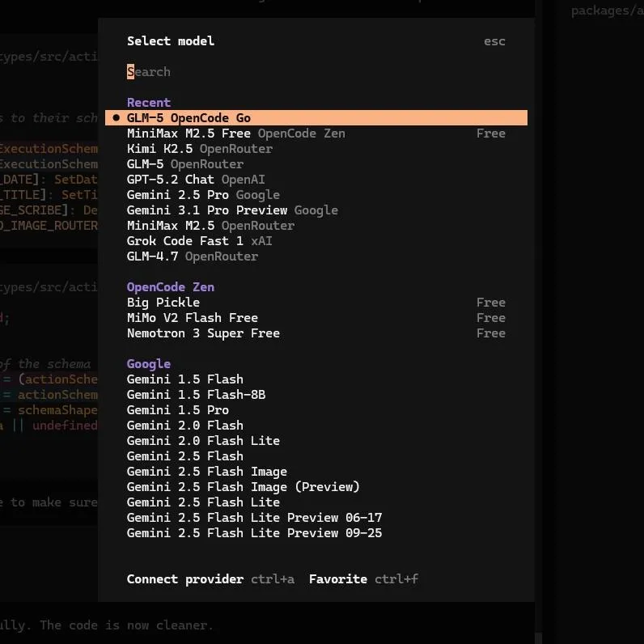The image size is (644, 644).
Task: Close the dialog with esc
Action: point(494,41)
